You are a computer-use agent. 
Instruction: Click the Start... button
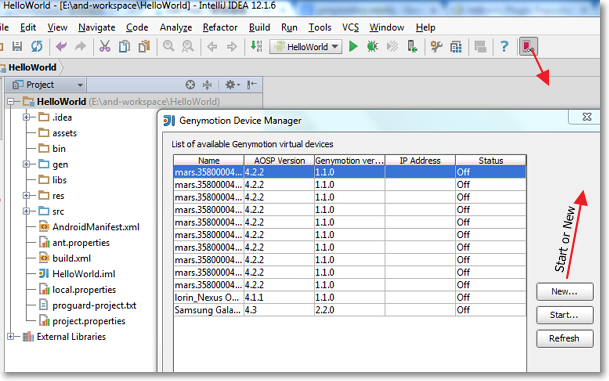(x=565, y=315)
